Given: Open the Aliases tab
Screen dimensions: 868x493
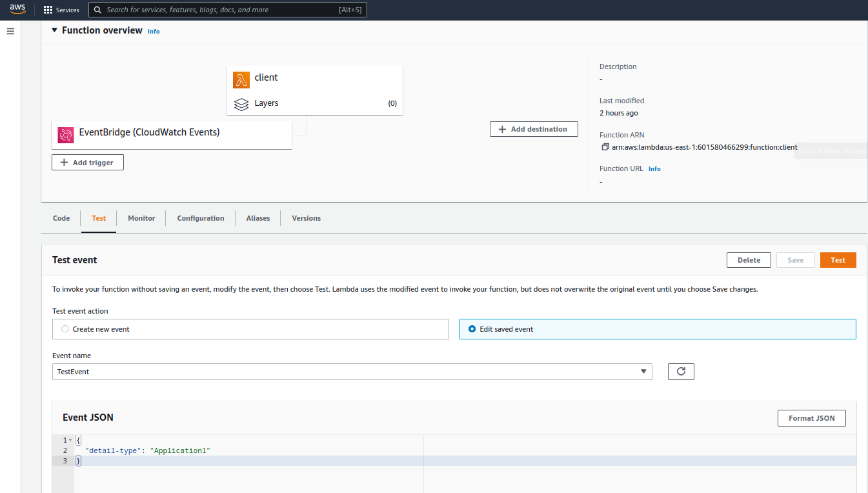Looking at the screenshot, I should [x=258, y=218].
